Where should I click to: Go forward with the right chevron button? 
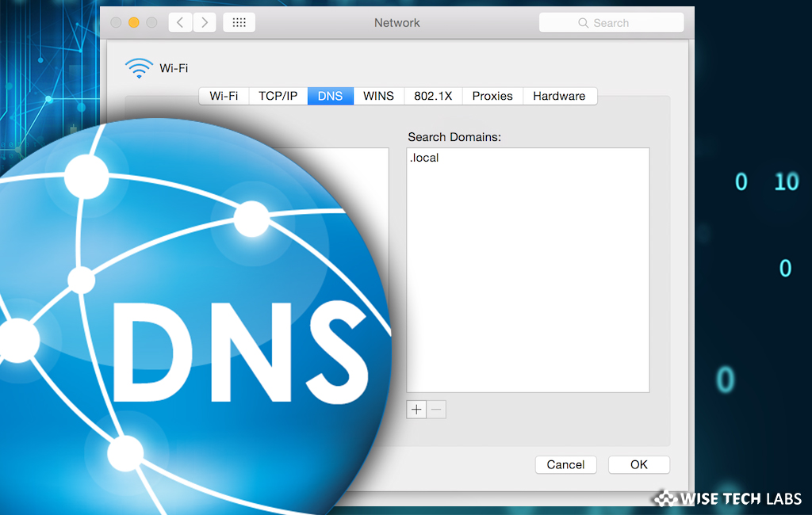click(205, 22)
